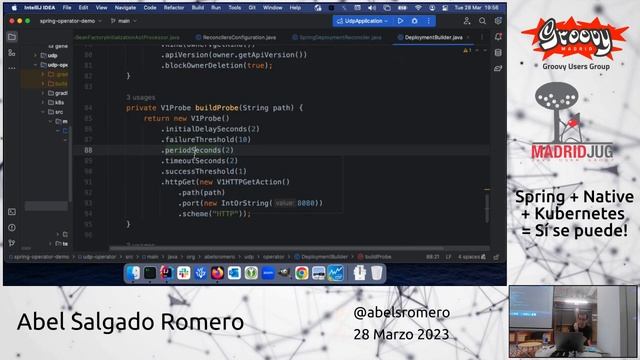The height and width of the screenshot is (360, 640).
Task: Show hidden editor tabs overflow menu
Action: coord(482,37)
